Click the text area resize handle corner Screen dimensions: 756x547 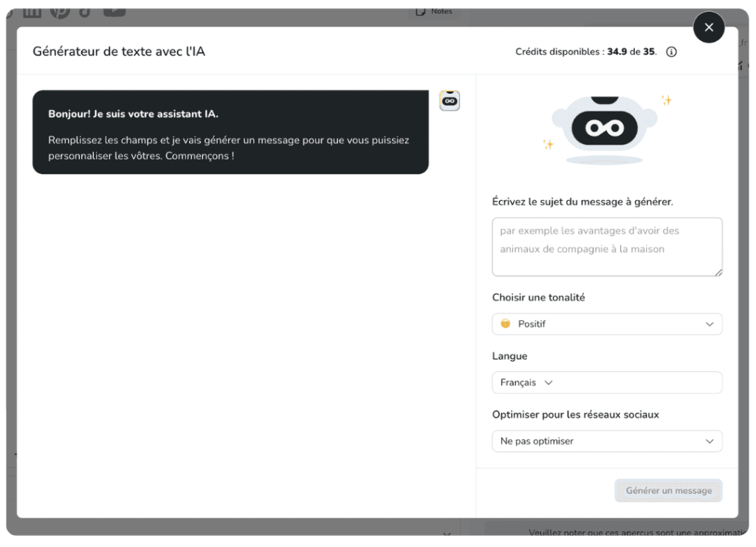coord(718,272)
